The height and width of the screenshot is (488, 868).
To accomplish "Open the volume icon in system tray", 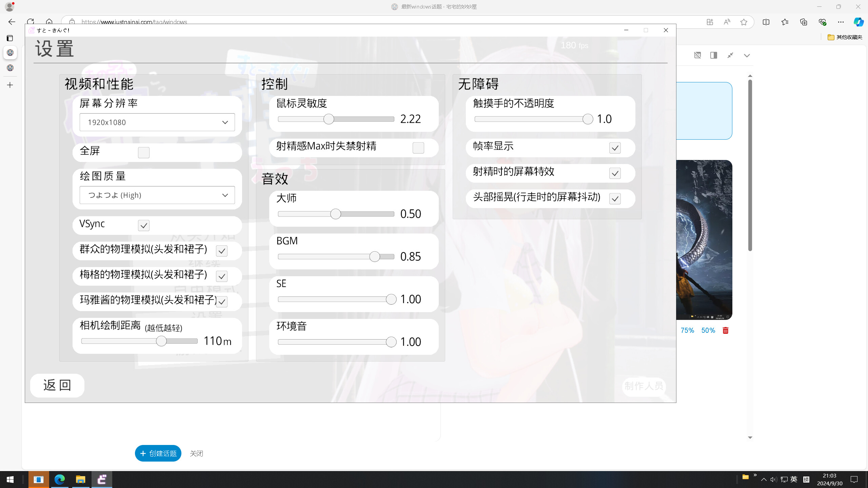I will 773,480.
